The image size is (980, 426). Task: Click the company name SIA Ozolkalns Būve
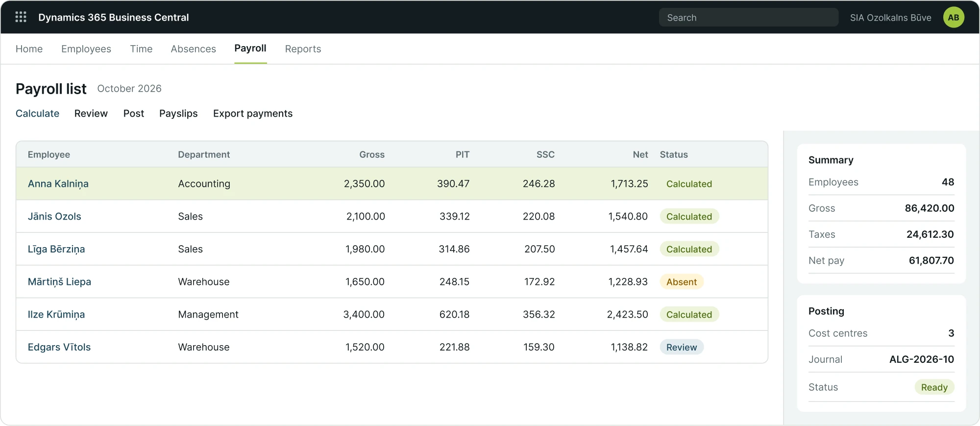[x=890, y=18]
